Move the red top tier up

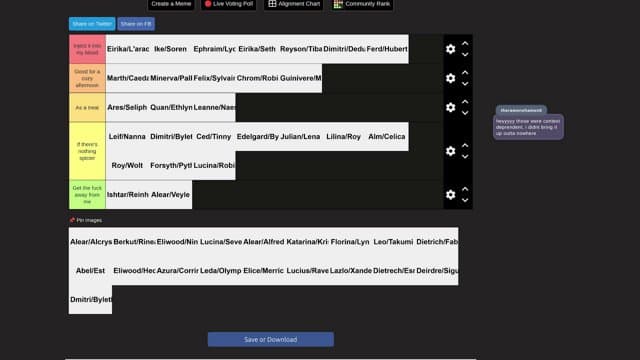click(x=465, y=43)
